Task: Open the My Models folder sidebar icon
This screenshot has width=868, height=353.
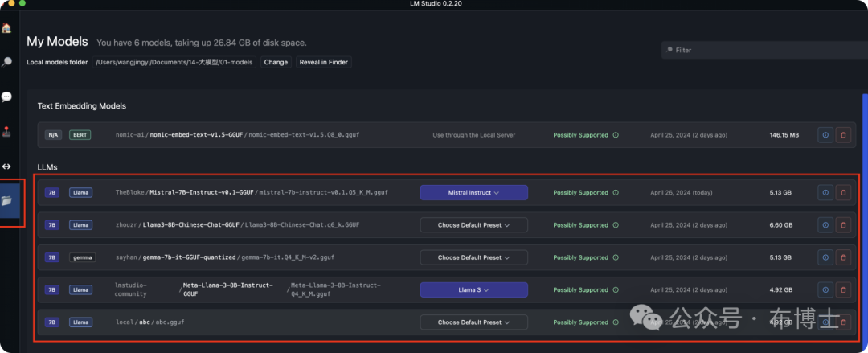Action: coord(6,201)
